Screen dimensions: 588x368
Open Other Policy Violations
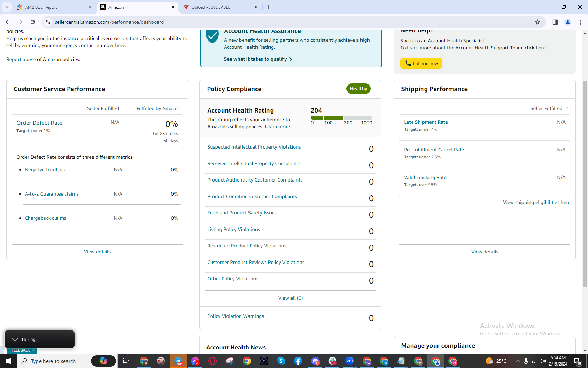click(233, 279)
